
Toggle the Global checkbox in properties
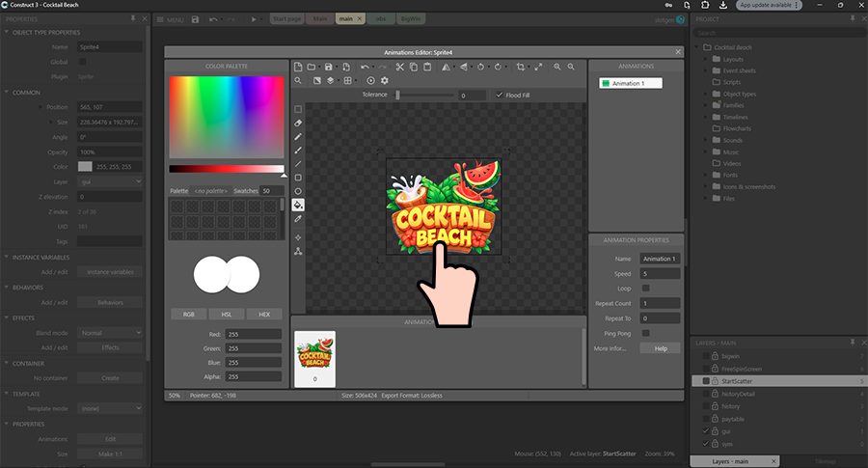(83, 62)
